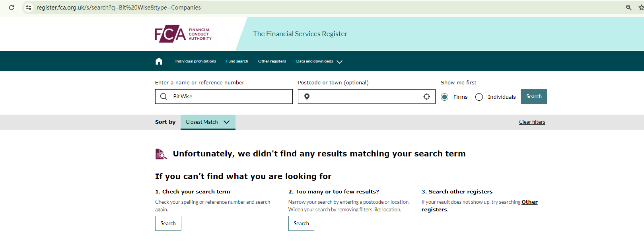Click Search button under Too many or too few results

[x=301, y=223]
